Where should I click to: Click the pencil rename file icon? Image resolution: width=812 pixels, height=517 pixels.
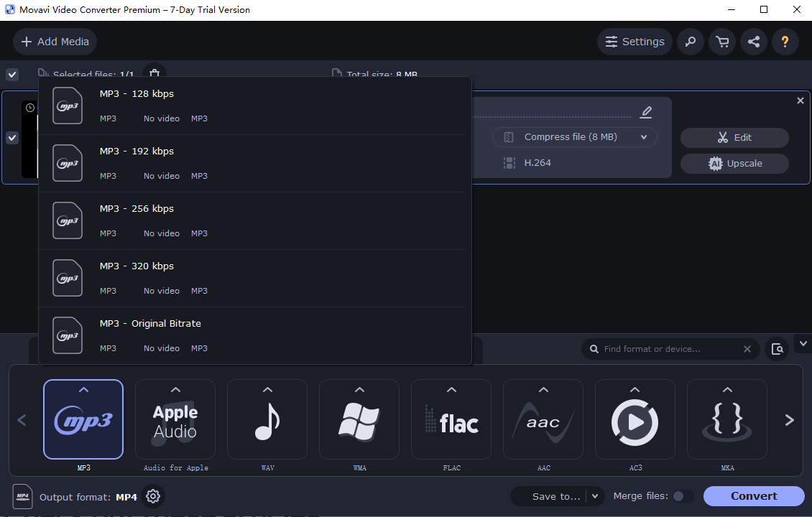click(646, 112)
